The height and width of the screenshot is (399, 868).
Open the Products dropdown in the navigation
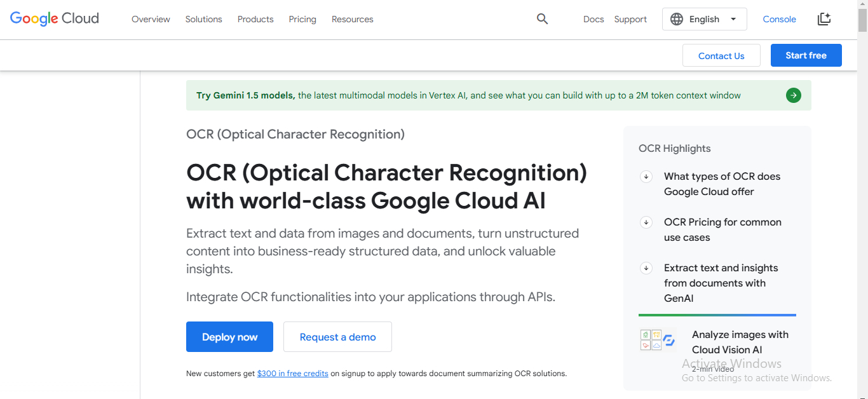[255, 19]
